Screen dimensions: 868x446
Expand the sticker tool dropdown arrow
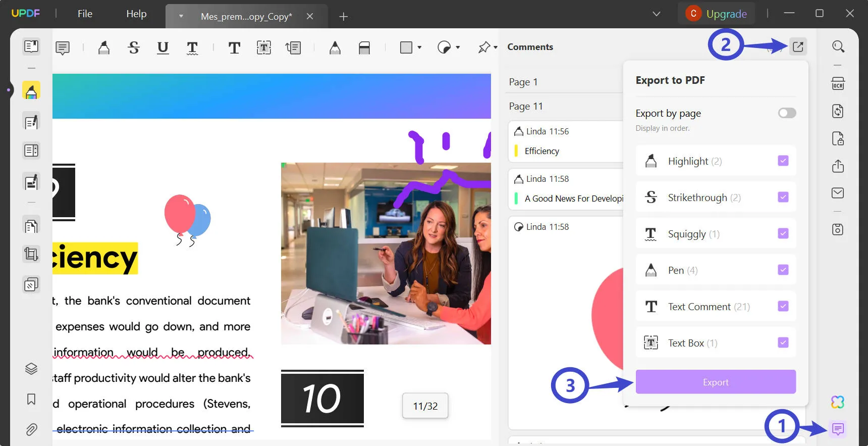(x=458, y=48)
